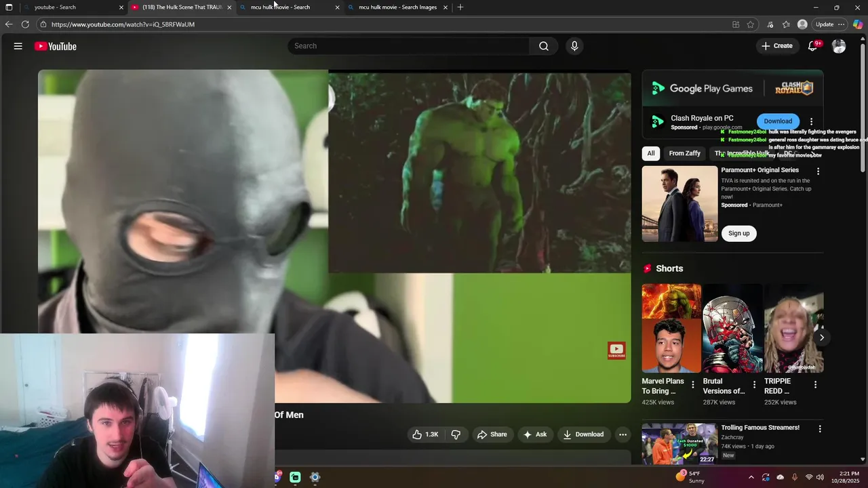Open the Copilot sidebar icon
The image size is (868, 488).
point(858,24)
